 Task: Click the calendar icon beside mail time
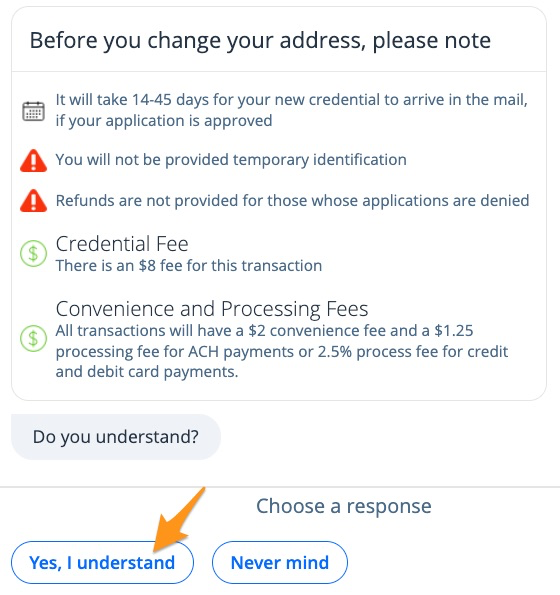coord(33,111)
